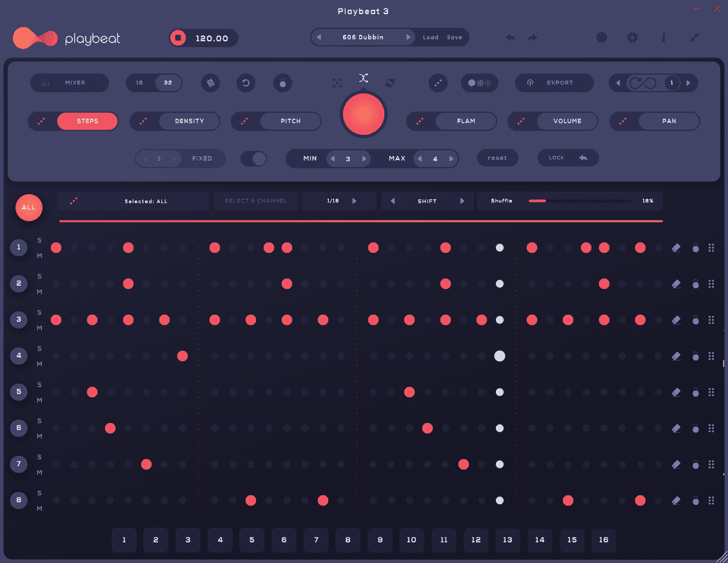Click the lock icon for channel 3

click(695, 320)
